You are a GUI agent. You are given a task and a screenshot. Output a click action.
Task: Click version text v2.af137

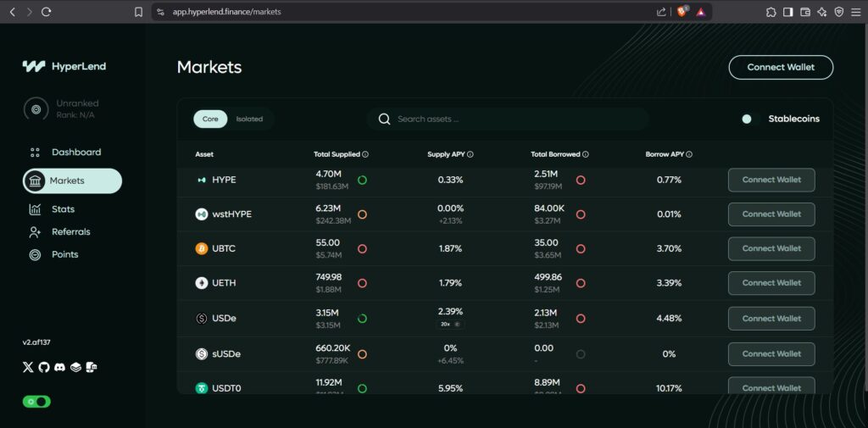36,342
